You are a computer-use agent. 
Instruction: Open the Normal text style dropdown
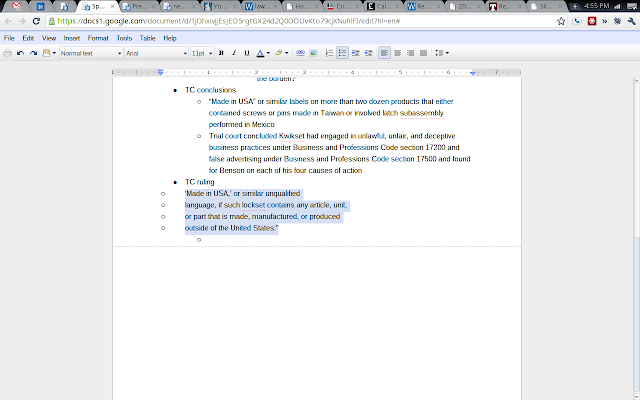pyautogui.click(x=91, y=53)
